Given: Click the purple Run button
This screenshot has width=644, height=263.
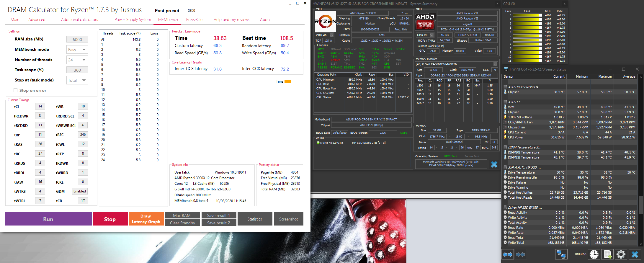Looking at the screenshot, I should (x=48, y=219).
